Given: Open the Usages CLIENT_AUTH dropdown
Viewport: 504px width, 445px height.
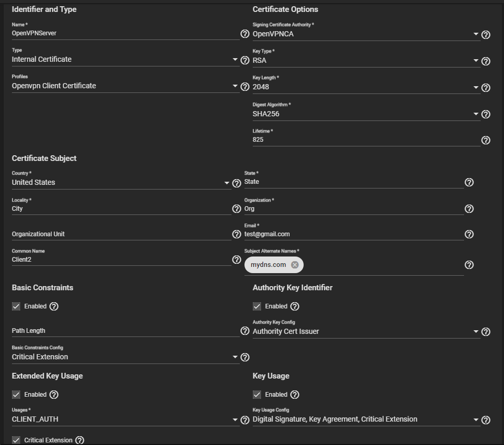Looking at the screenshot, I should 125,420.
